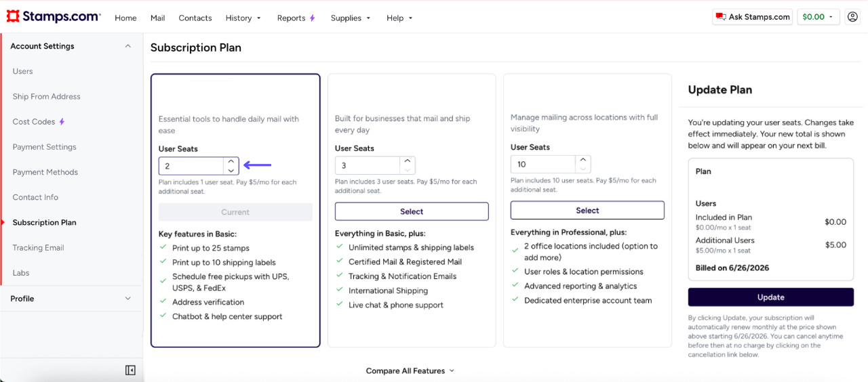Viewport: 868px width, 382px height.
Task: Open Ship From Address settings
Action: coord(46,96)
